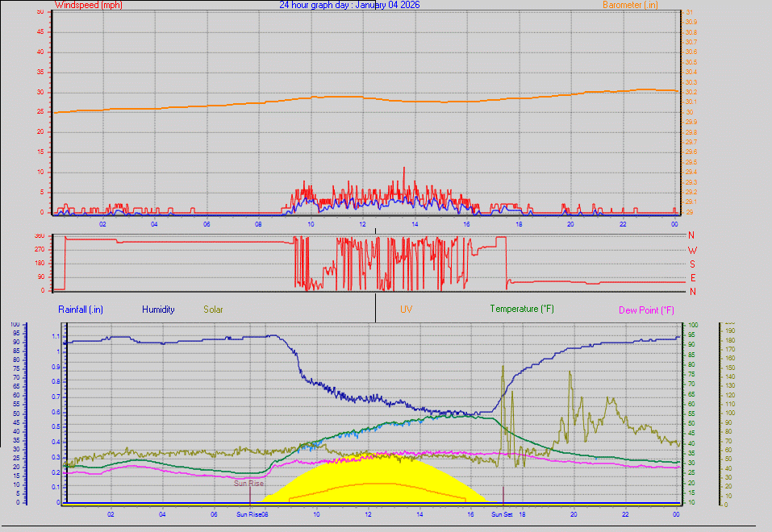Select the UV legend label
This screenshot has width=772, height=532.
point(406,309)
